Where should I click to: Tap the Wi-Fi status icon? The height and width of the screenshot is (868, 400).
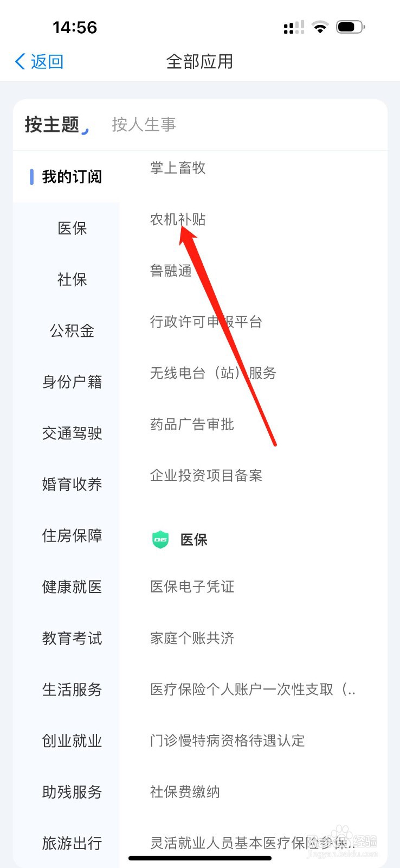coord(320,27)
